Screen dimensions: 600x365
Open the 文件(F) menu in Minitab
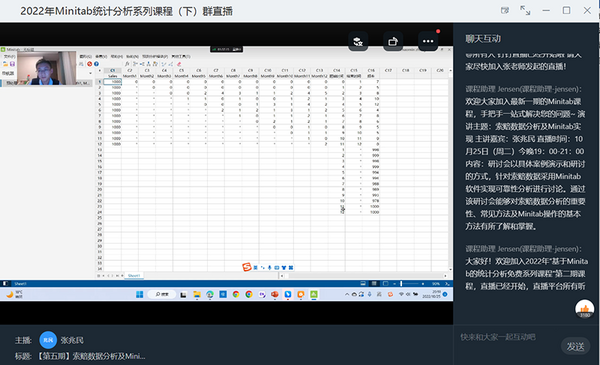9,56
